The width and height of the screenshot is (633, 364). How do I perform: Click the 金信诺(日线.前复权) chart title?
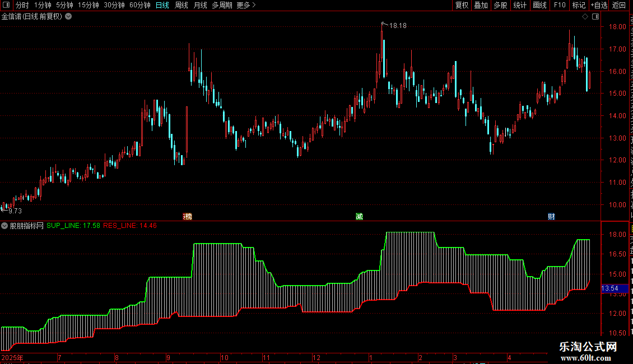[32, 17]
